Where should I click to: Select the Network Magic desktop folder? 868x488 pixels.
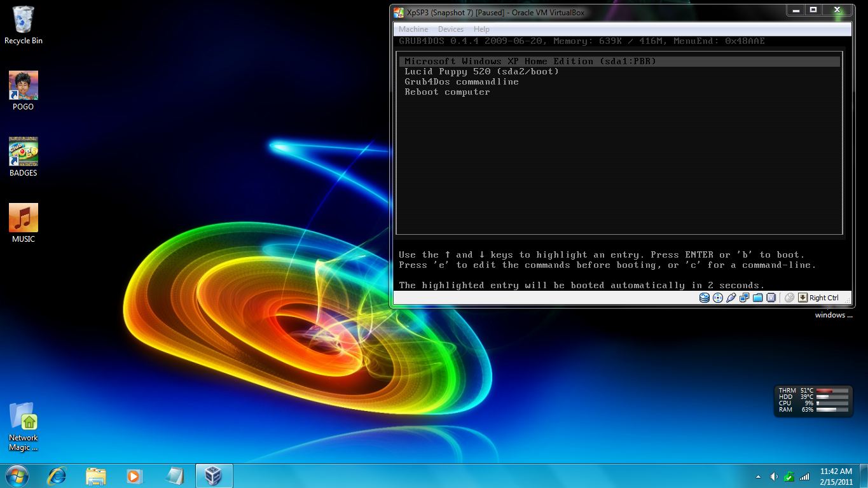click(x=24, y=426)
